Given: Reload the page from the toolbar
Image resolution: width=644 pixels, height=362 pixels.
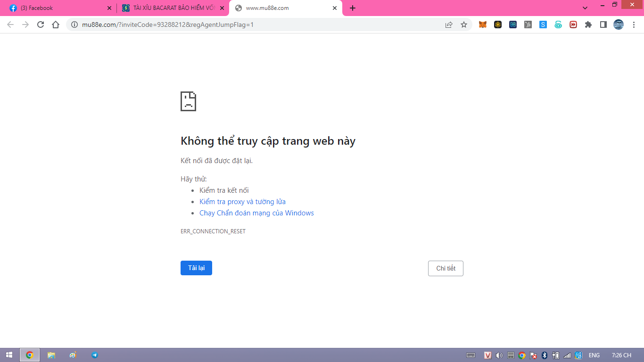Looking at the screenshot, I should [x=41, y=25].
